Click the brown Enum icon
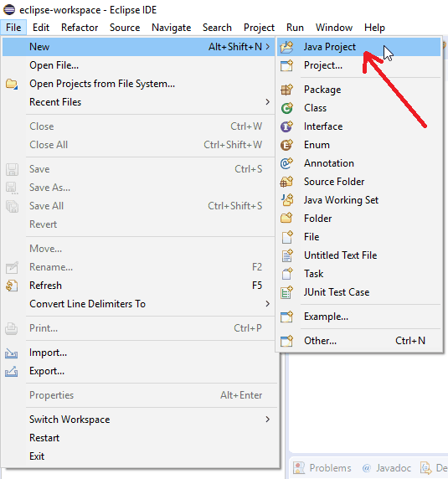 (x=286, y=145)
